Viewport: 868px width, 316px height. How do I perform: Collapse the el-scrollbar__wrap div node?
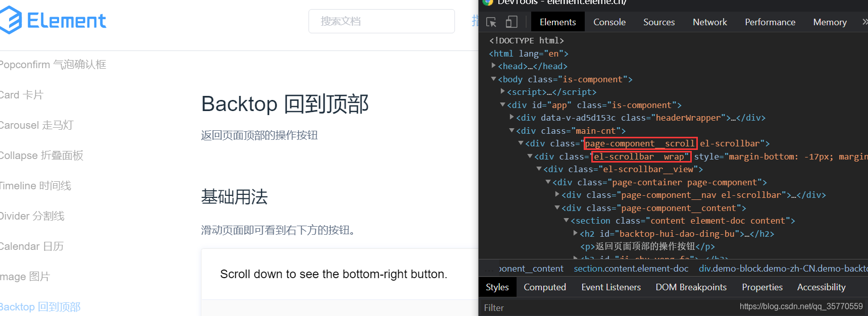[530, 156]
